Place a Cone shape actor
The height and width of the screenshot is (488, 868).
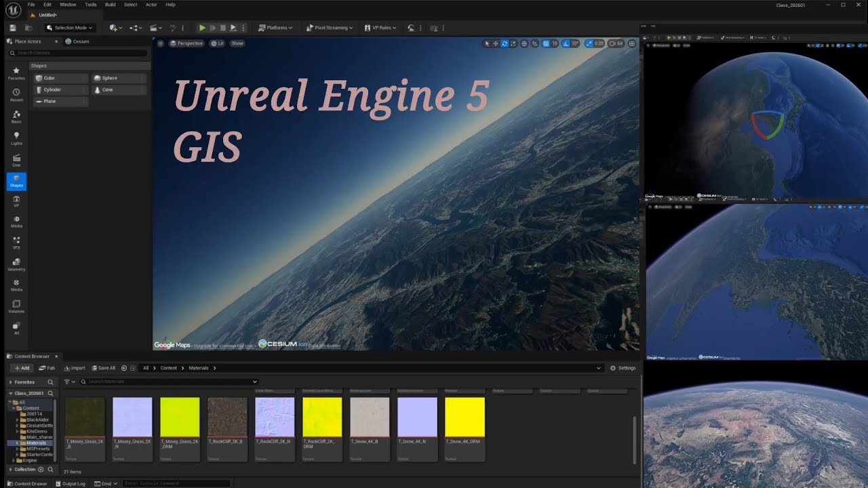tap(119, 89)
